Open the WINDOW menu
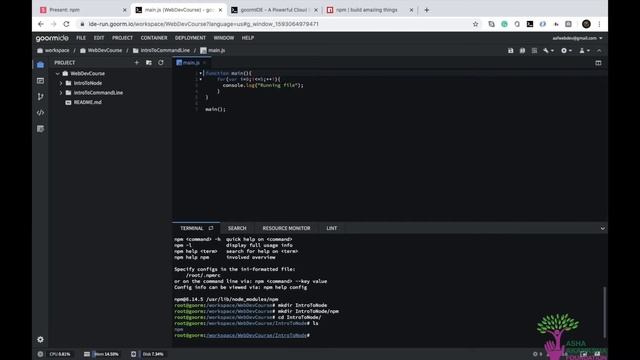Screen dimensions: 640x360 [224, 38]
